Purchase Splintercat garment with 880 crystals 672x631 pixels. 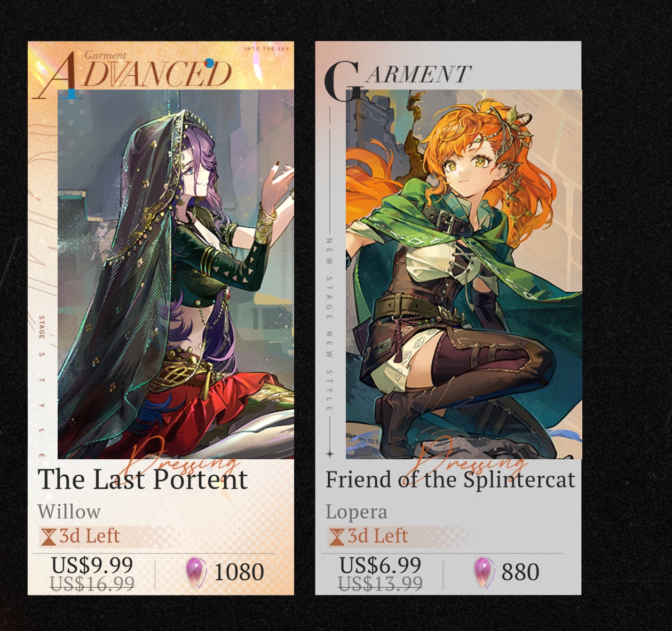click(507, 573)
